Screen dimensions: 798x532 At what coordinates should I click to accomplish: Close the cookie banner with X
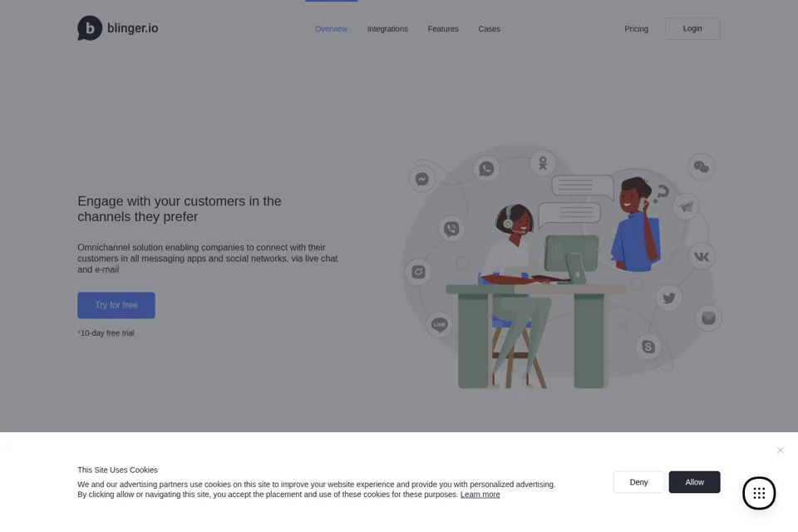pyautogui.click(x=781, y=450)
